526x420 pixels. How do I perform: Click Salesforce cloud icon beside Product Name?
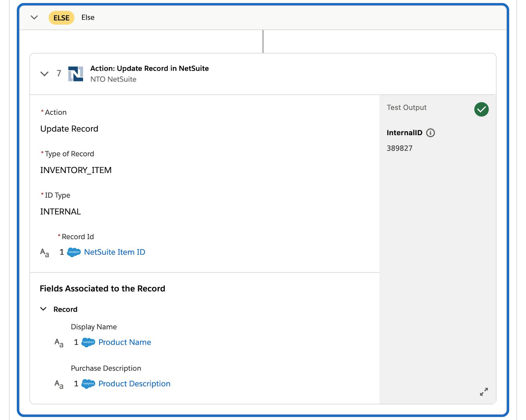click(88, 342)
